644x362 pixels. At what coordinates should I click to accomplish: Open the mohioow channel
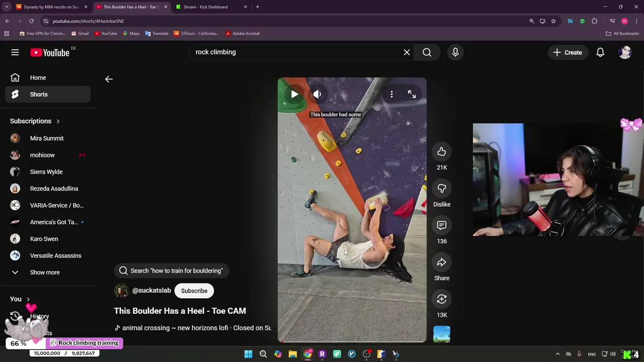tap(48, 155)
